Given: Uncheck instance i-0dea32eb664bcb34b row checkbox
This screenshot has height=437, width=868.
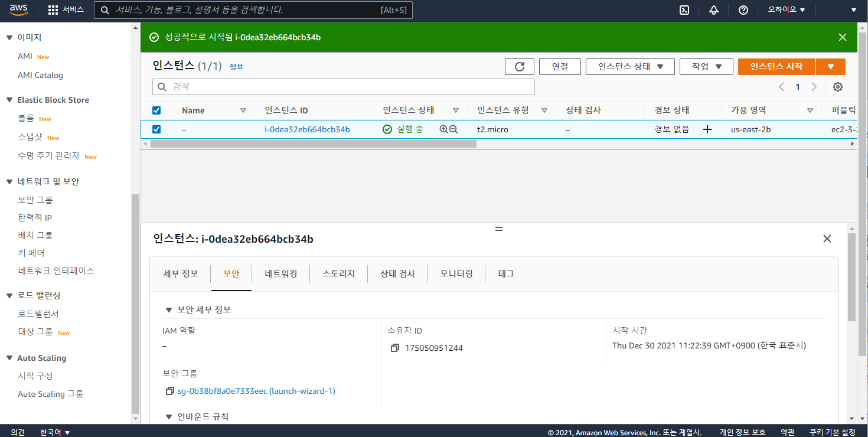Looking at the screenshot, I should pos(156,129).
